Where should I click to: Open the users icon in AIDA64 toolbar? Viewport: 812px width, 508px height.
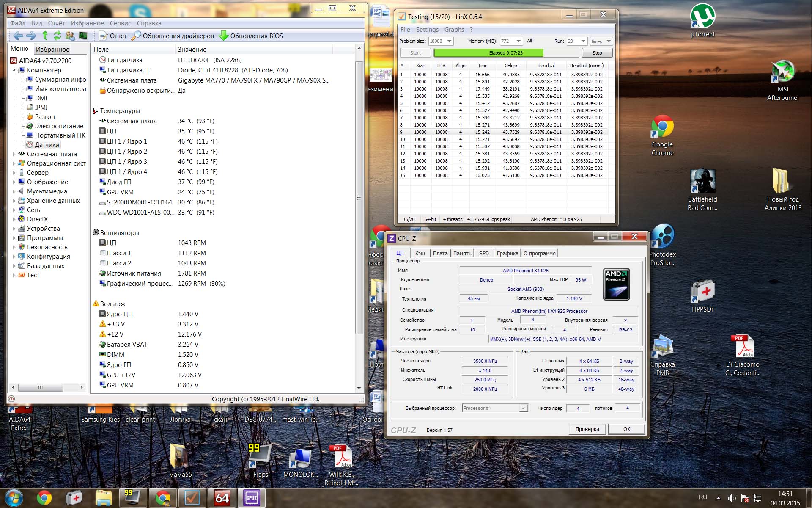(70, 36)
